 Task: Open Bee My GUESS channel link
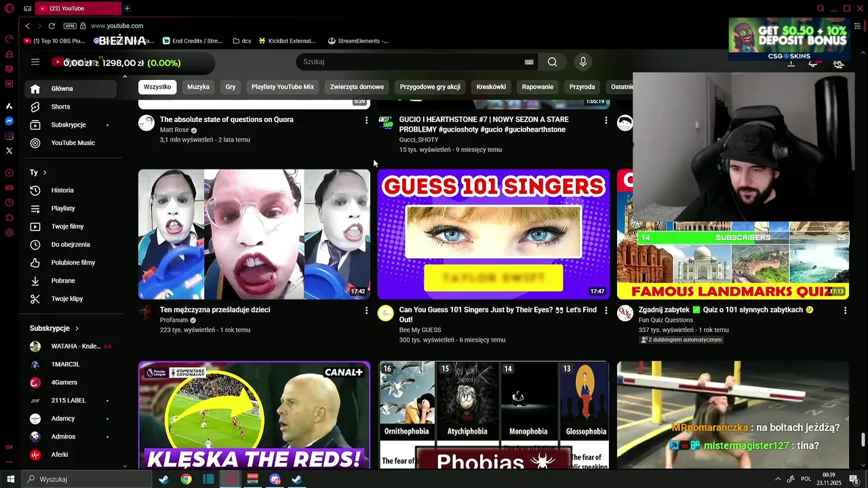pyautogui.click(x=420, y=330)
